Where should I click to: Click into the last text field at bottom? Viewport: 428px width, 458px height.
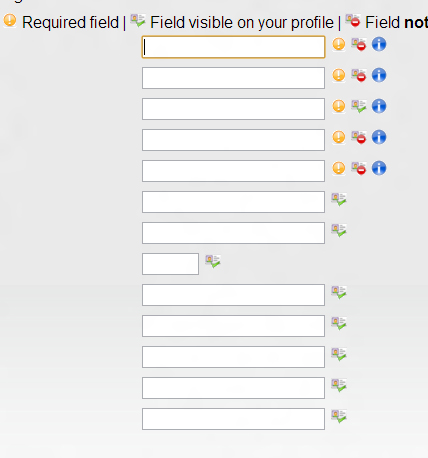tap(233, 419)
